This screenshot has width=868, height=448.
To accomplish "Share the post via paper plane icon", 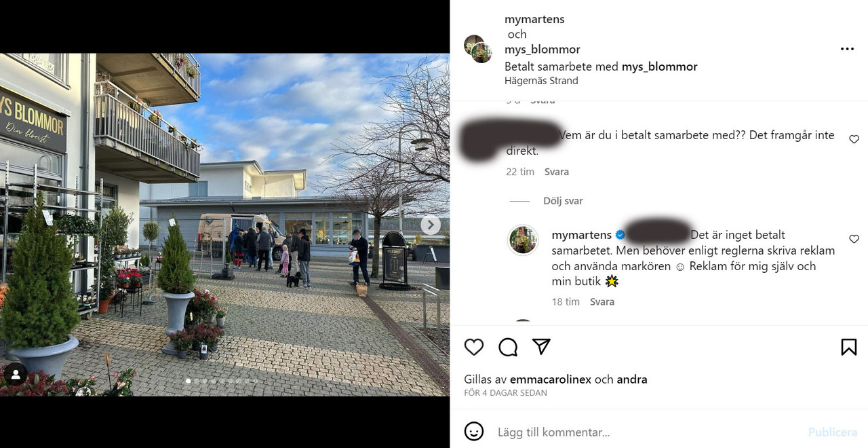I will [541, 347].
